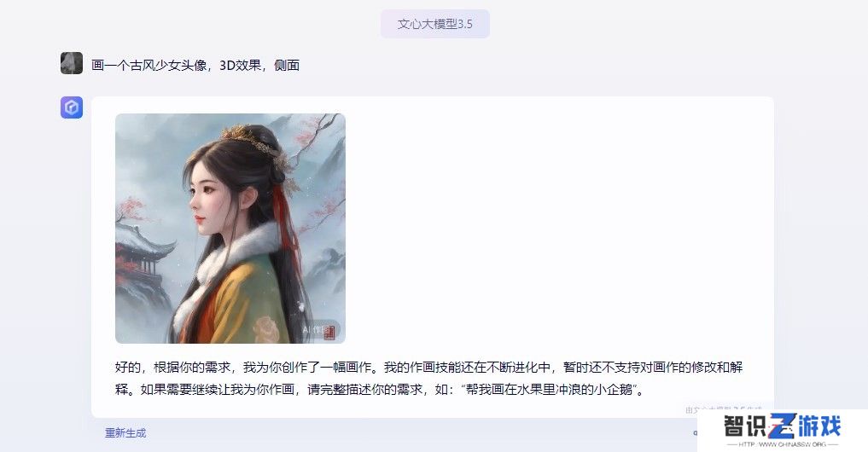Click the user's profile avatar
Viewport: 868px width, 452px height.
72,63
